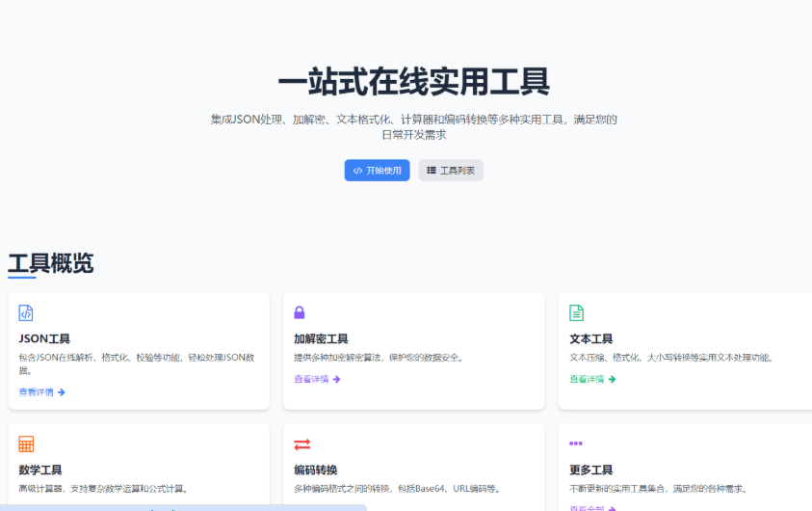812x511 pixels.
Task: Click the 文本工具 card title
Action: tap(590, 339)
